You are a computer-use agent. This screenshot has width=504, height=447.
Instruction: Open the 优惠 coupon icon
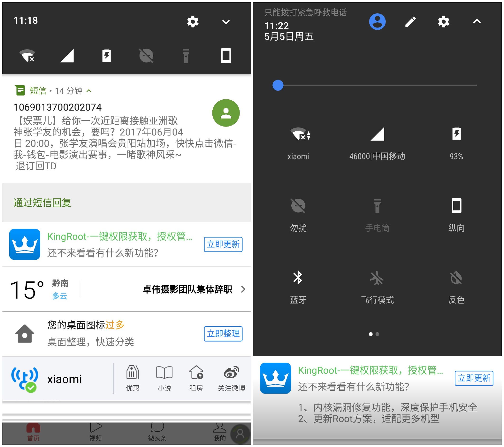[132, 372]
